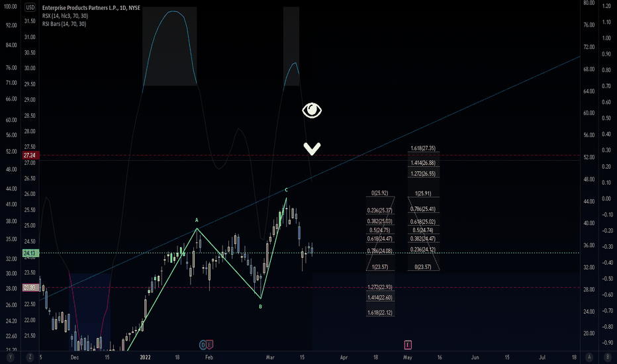Select the RSI Bars (14, 70, 30) legend
Viewport: 617px width, 364px height.
tap(64, 24)
